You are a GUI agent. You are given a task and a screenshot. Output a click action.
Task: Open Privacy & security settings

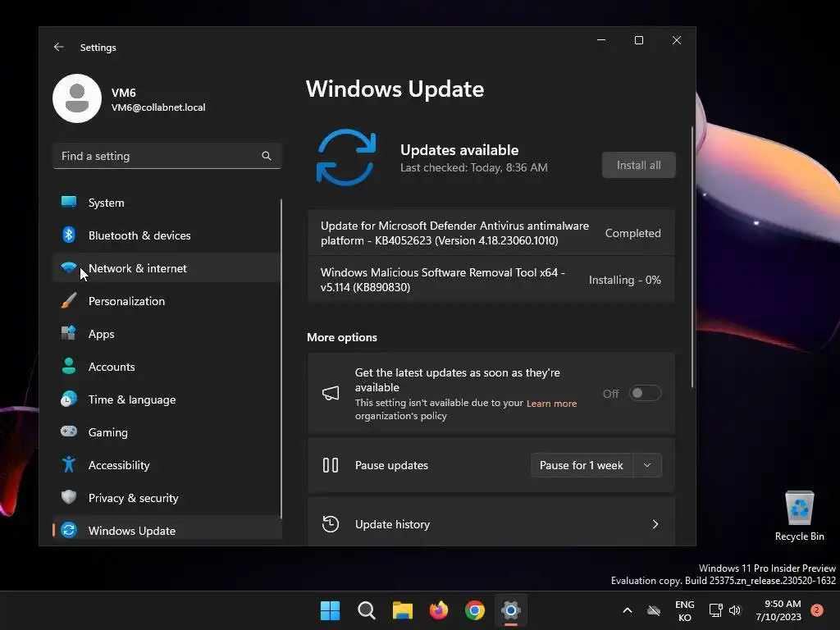pyautogui.click(x=167, y=498)
